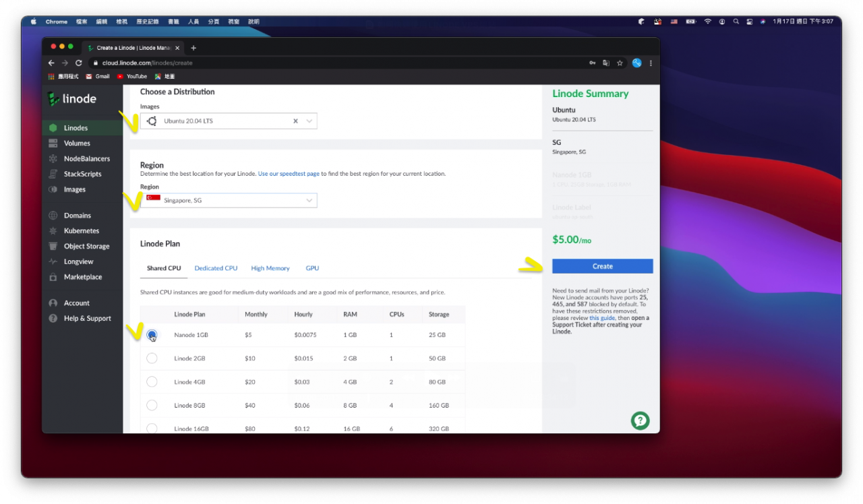Open Object Storage in sidebar
This screenshot has height=504, width=863.
[x=86, y=247]
